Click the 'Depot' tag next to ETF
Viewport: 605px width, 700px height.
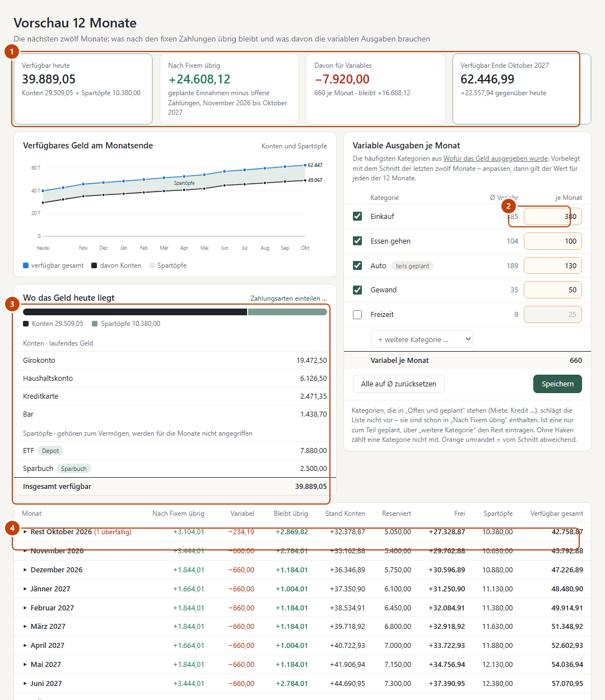tap(50, 451)
